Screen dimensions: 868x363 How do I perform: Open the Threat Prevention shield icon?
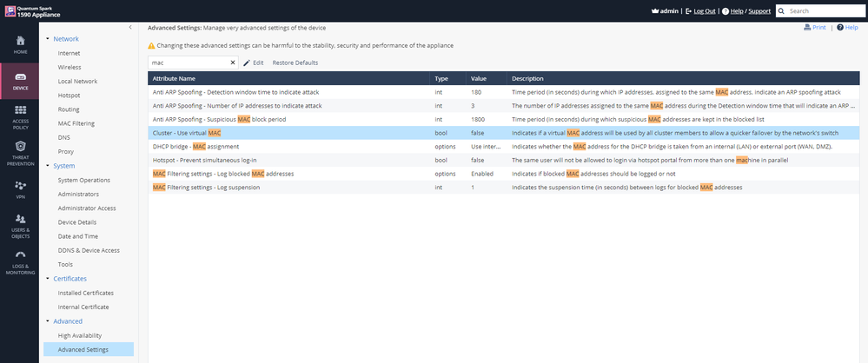tap(20, 147)
